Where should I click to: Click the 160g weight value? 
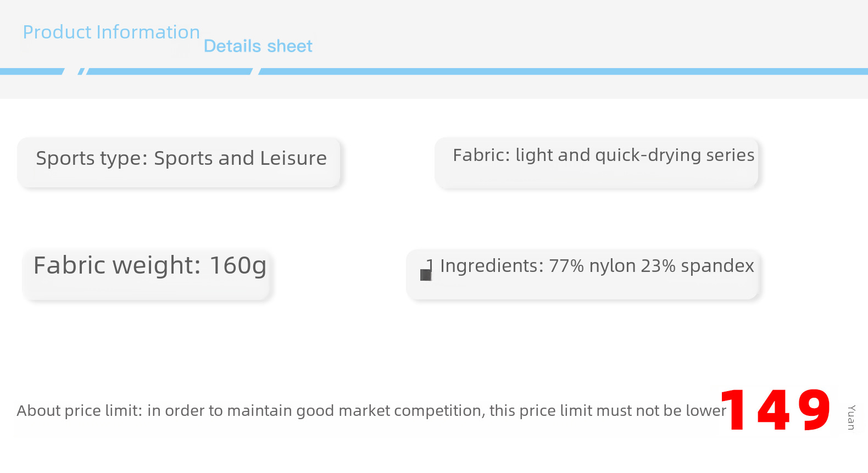(238, 266)
